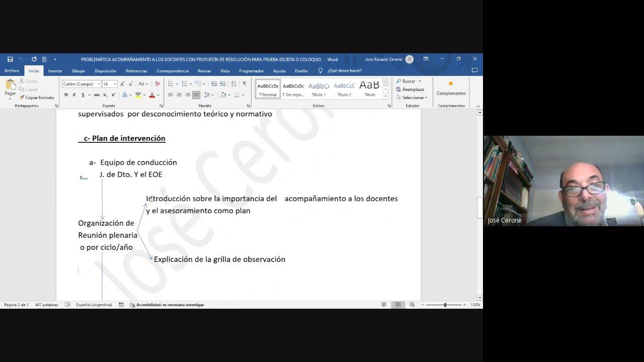Center the text alignment
This screenshot has height=362, width=644.
(x=179, y=95)
